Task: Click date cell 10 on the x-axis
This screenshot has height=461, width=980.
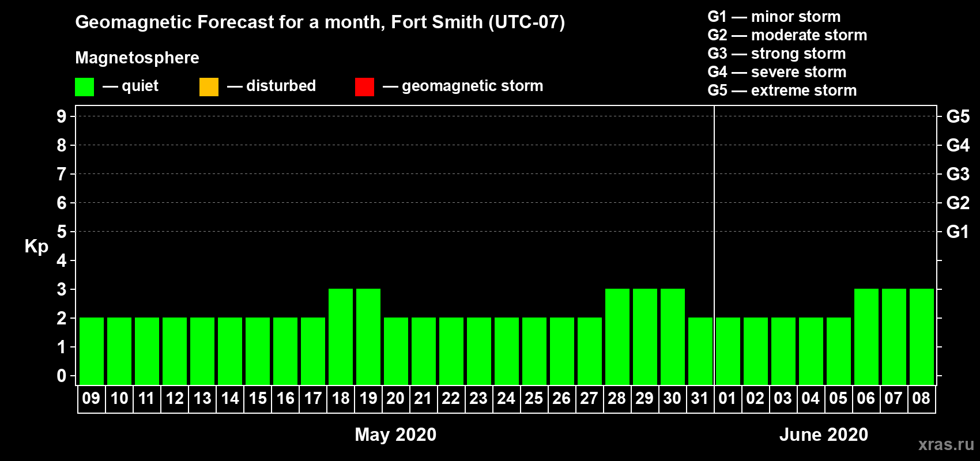Action: pos(119,399)
